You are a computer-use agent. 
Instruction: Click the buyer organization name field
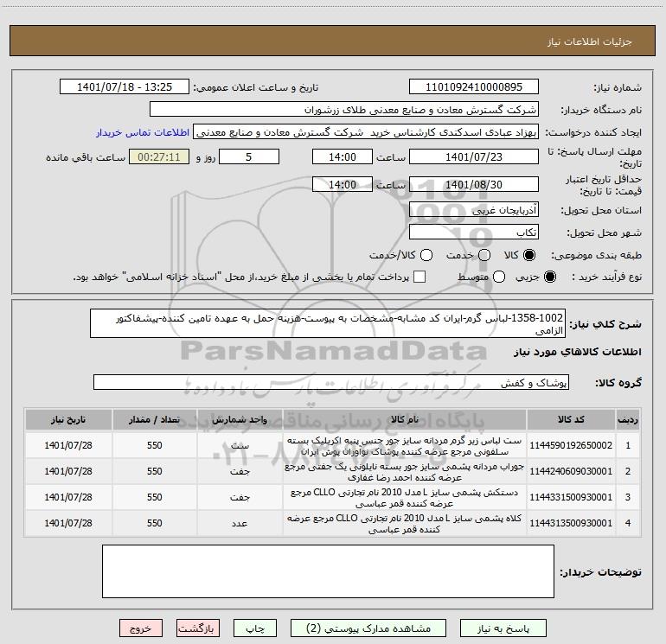coord(344,110)
